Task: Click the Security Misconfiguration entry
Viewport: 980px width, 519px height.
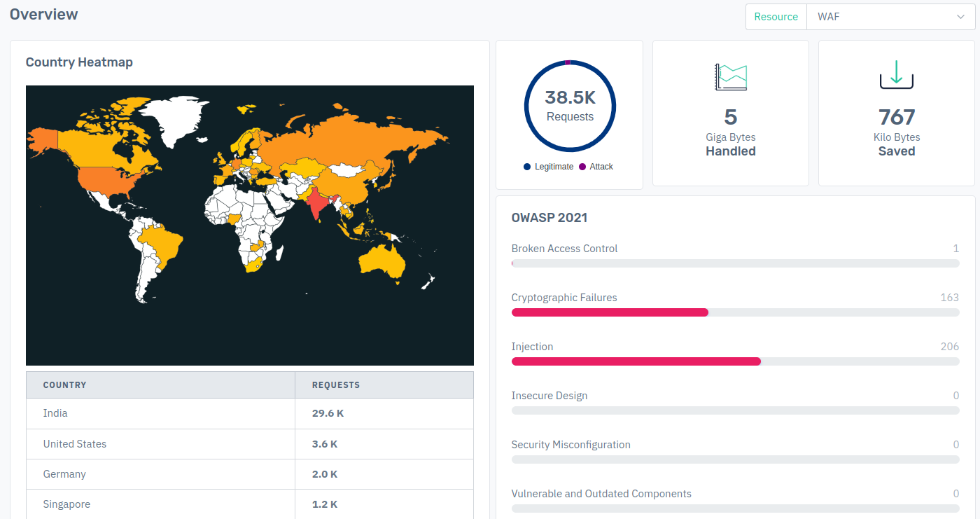Action: coord(570,445)
